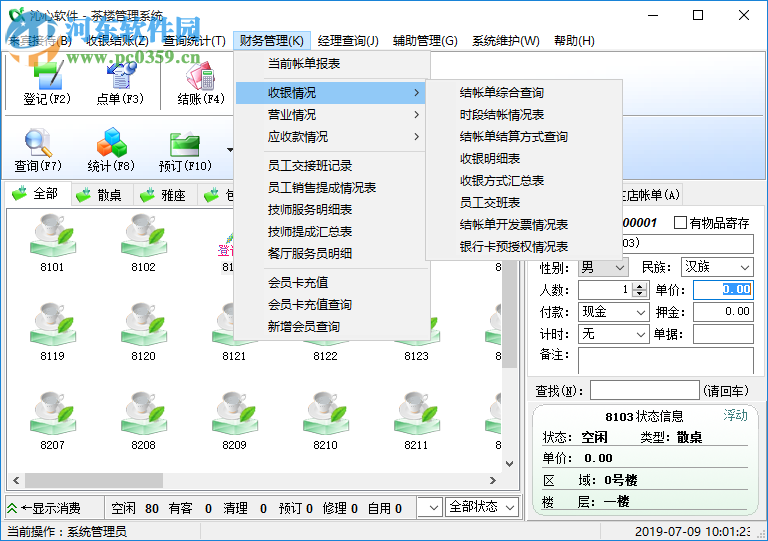This screenshot has width=768, height=541.
Task: Select table 8210 icon
Action: (x=325, y=413)
